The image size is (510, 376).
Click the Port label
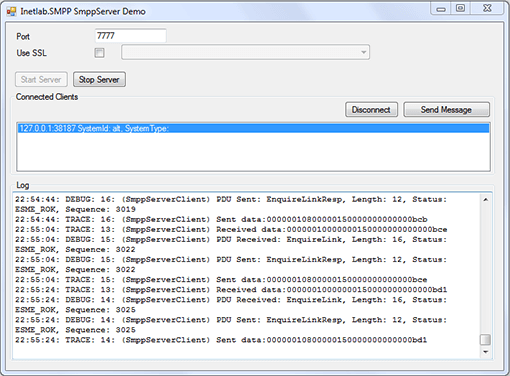[x=23, y=36]
